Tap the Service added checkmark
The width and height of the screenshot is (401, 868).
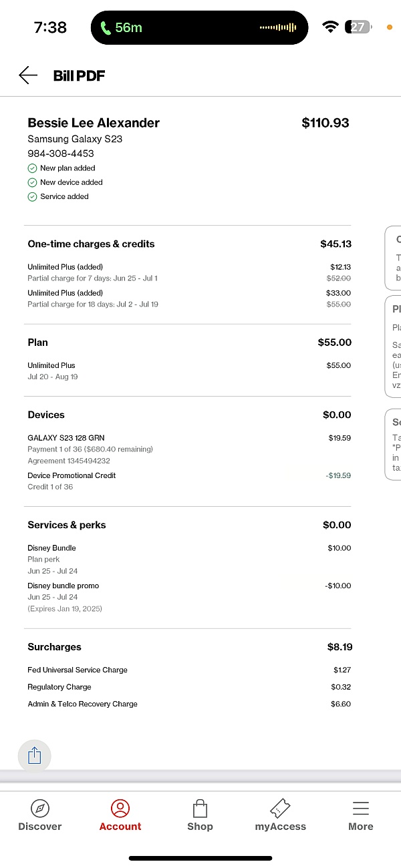coord(32,196)
